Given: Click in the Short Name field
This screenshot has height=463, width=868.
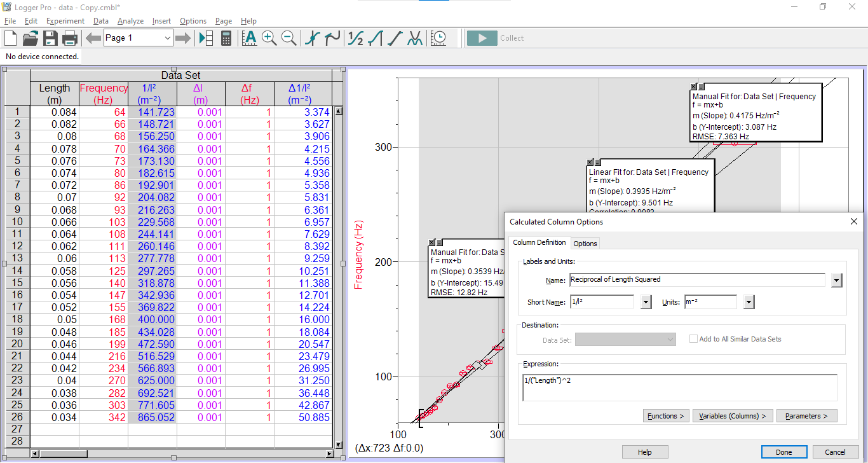Looking at the screenshot, I should click(602, 302).
